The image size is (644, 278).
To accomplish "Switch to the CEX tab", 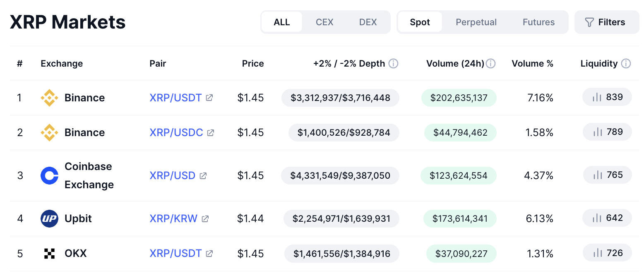I will point(324,22).
